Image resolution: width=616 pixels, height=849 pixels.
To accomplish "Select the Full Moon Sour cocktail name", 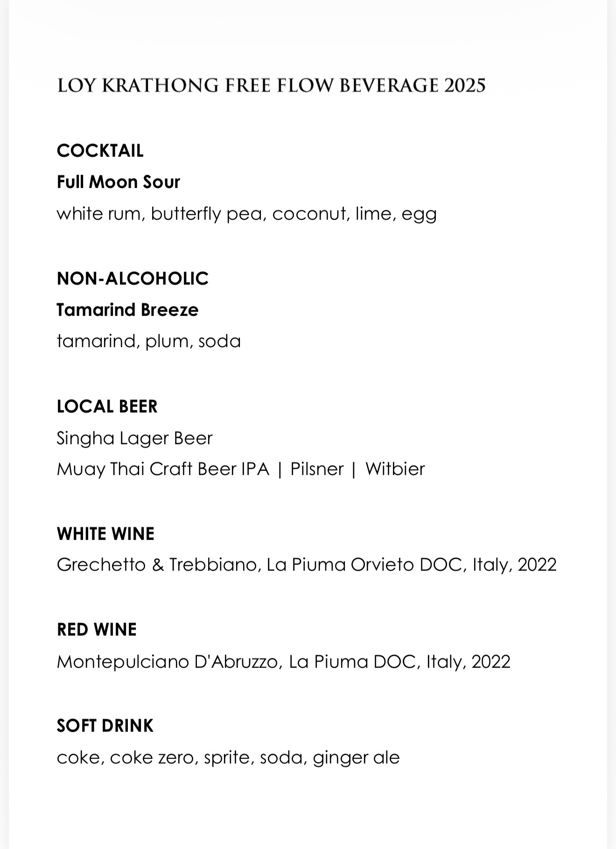I will coord(118,182).
